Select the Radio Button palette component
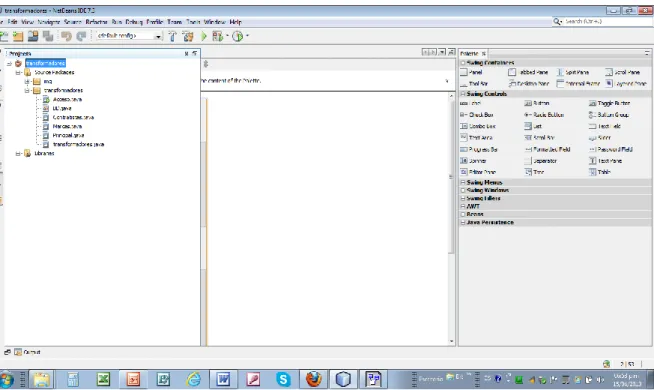The height and width of the screenshot is (390, 654). click(544, 115)
